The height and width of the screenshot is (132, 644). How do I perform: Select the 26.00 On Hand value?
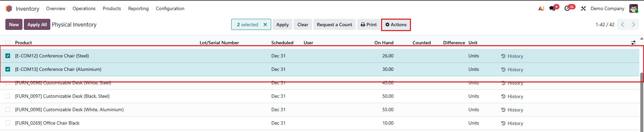coord(388,56)
